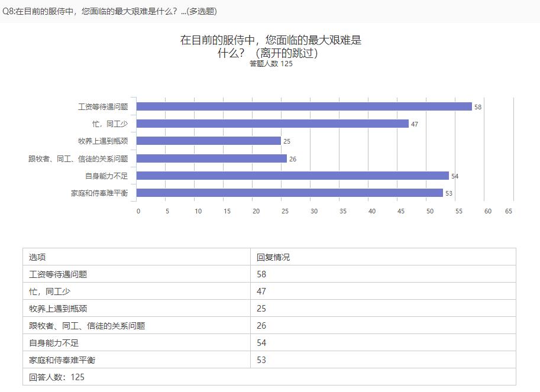540x392 pixels.
Task: Click the axis label 0 on the chart
Action: 139,211
